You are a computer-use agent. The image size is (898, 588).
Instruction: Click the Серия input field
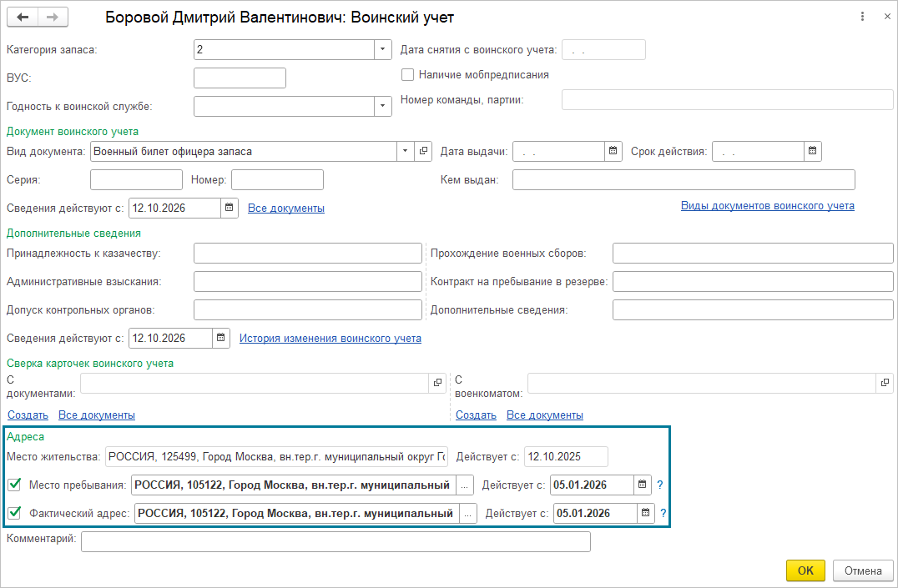pos(136,180)
